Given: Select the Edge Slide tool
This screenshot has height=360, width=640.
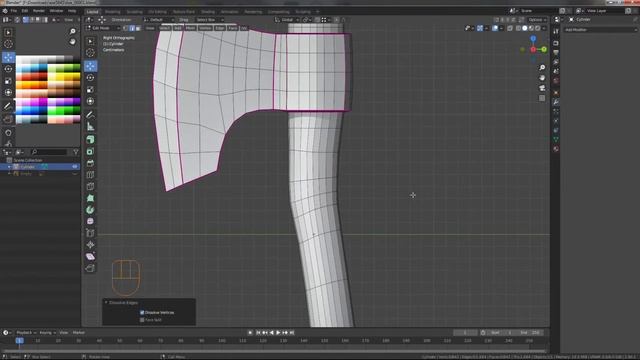Looking at the screenshot, I should tap(90, 233).
